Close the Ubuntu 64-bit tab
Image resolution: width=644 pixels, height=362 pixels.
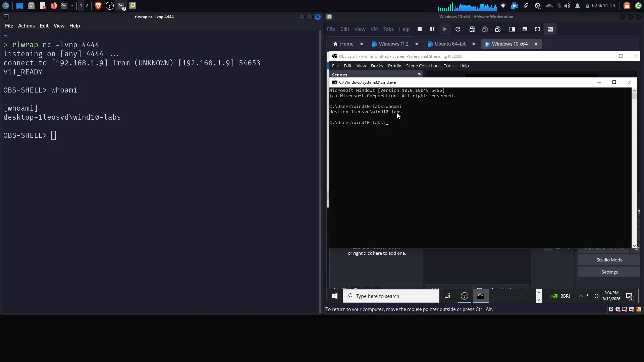(x=474, y=44)
